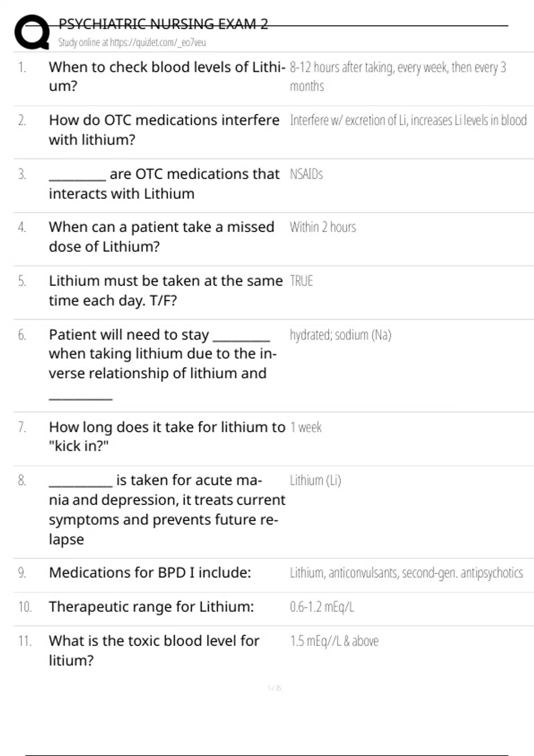Click the 'hydrated; sodium (Na)' answer
This screenshot has width=534, height=756.
(x=340, y=335)
